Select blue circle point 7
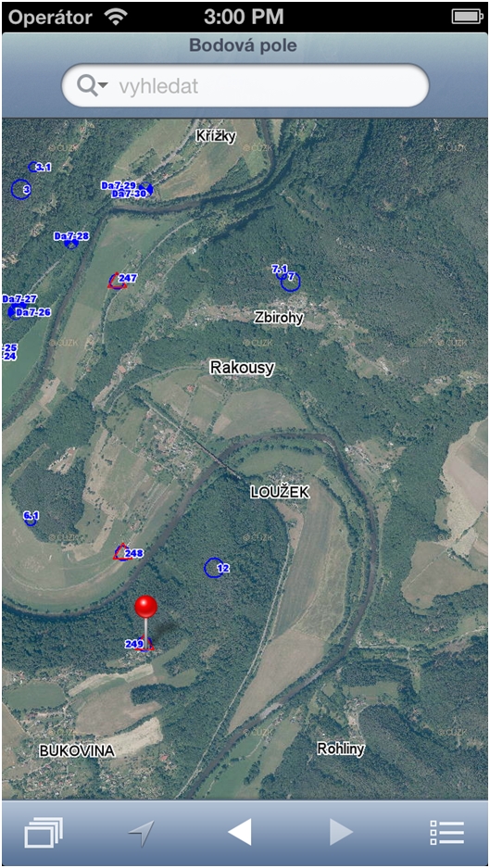The height and width of the screenshot is (868, 490). [x=290, y=282]
